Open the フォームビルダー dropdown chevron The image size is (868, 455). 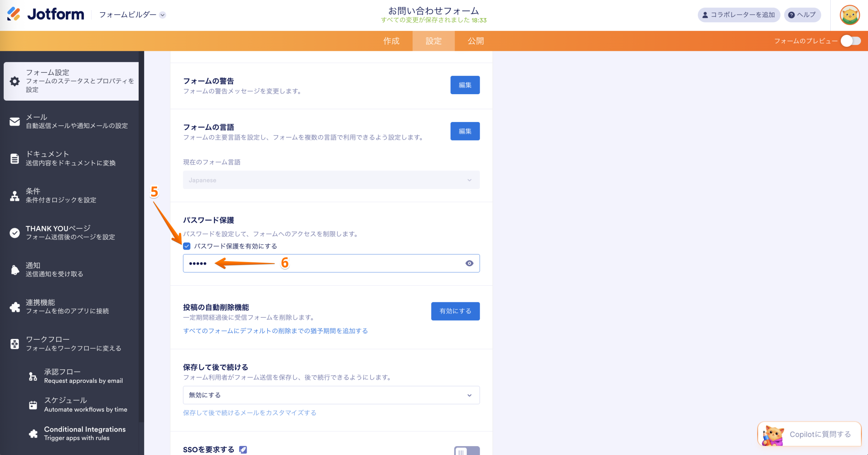point(163,15)
